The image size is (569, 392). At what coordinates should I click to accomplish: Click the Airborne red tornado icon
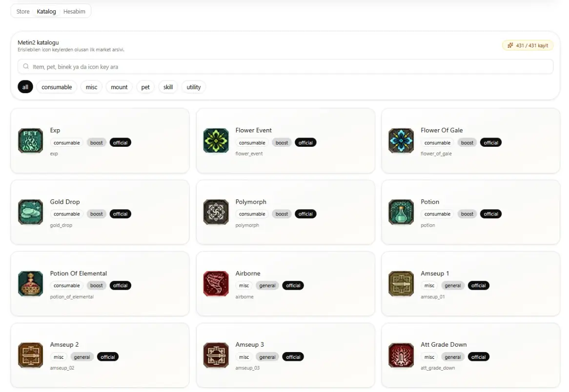[216, 284]
